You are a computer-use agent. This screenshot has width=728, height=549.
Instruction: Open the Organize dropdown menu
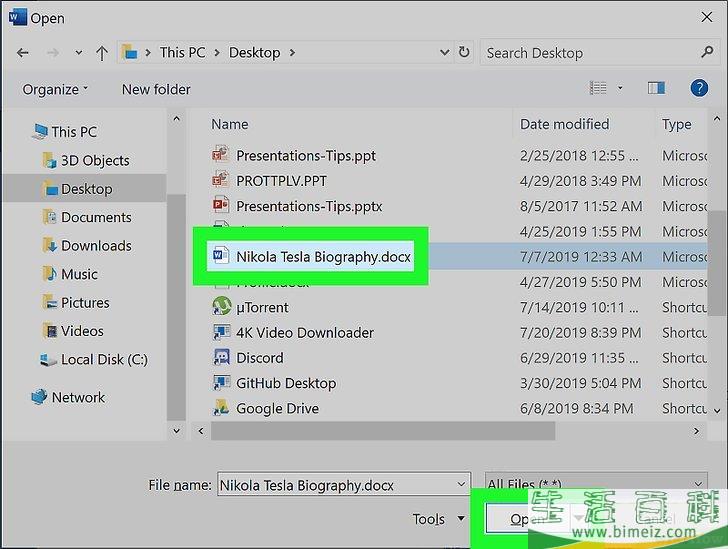(55, 89)
